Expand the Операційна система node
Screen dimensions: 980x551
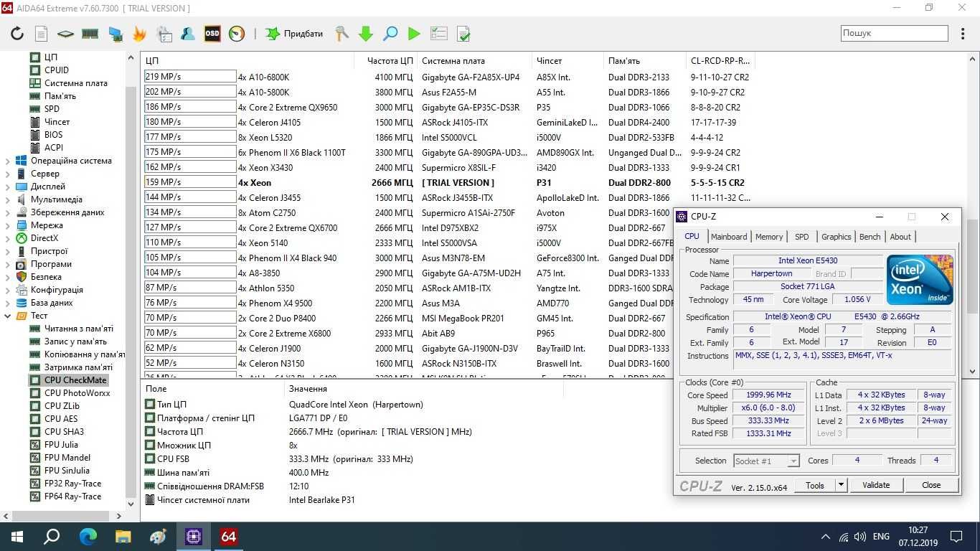(x=8, y=161)
